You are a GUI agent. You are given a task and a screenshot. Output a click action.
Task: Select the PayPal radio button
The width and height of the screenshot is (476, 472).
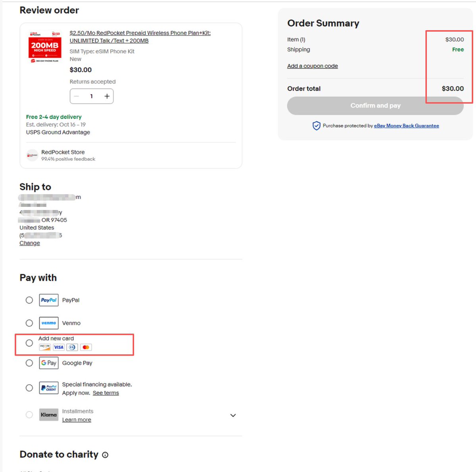point(29,300)
